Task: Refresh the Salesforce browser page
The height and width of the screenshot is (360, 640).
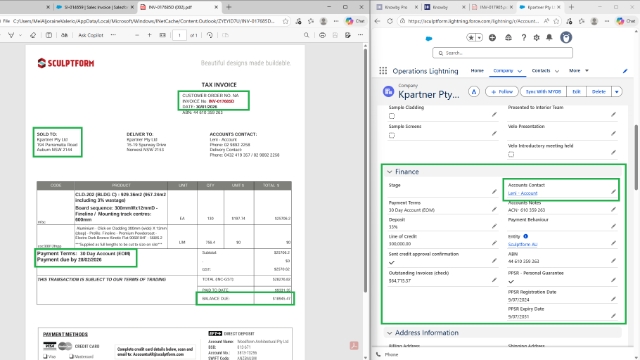Action: 390,21
